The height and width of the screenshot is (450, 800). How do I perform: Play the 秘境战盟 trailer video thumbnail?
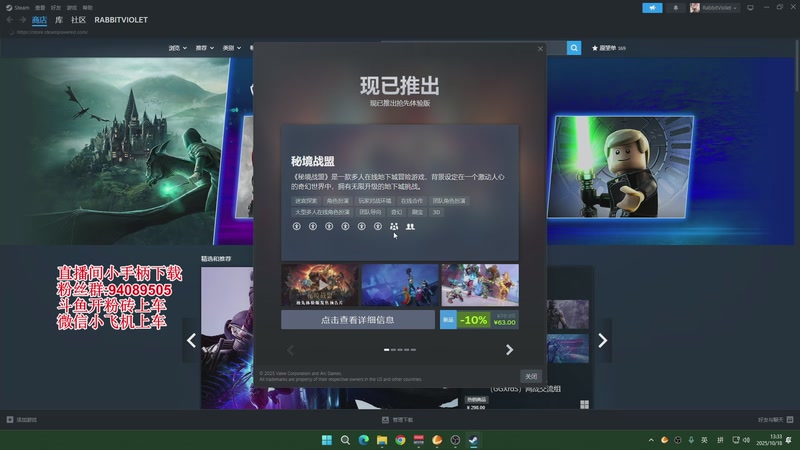point(319,285)
